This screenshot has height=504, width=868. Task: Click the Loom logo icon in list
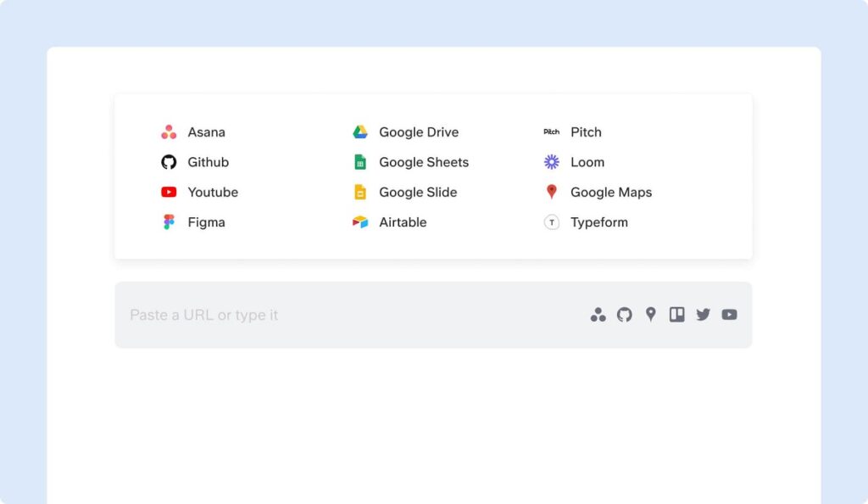(x=552, y=162)
